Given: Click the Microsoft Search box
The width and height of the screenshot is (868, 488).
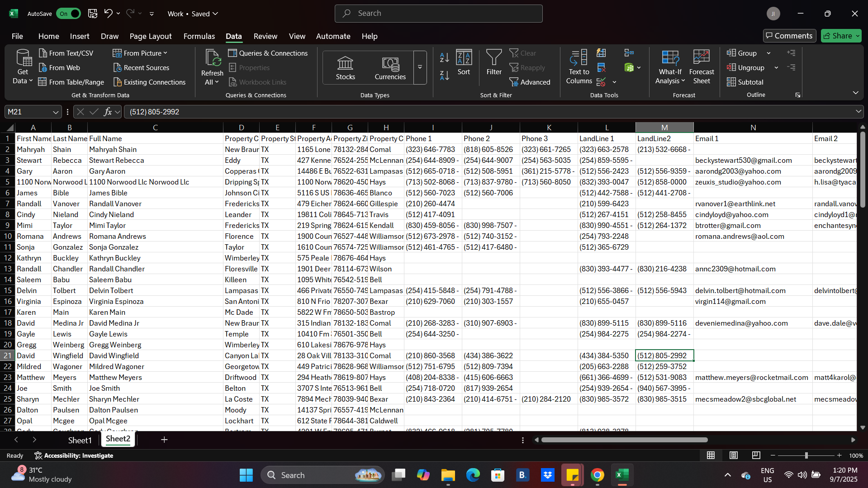Looking at the screenshot, I should coord(438,14).
